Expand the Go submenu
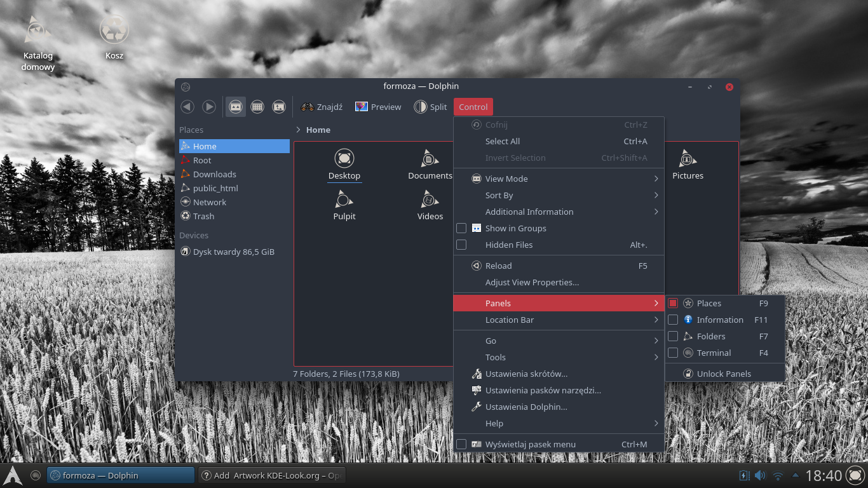Screen dimensions: 868x488 tap(559, 341)
